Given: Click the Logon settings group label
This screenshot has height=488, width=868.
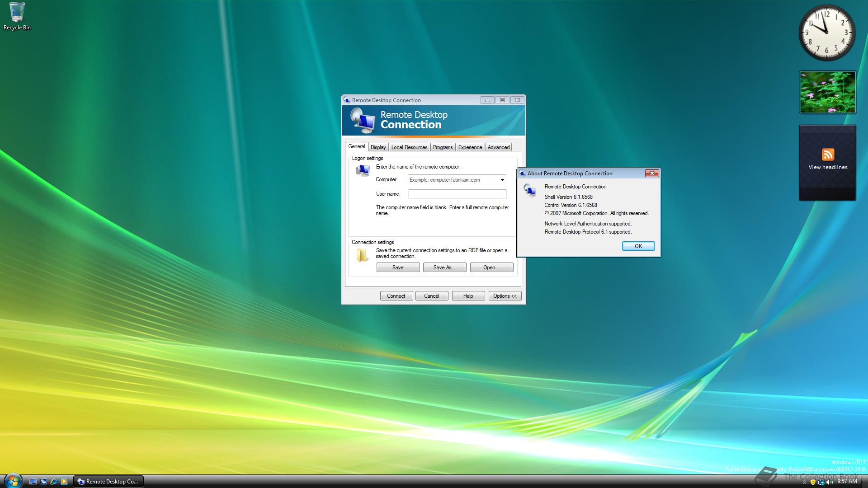Looking at the screenshot, I should (x=368, y=158).
